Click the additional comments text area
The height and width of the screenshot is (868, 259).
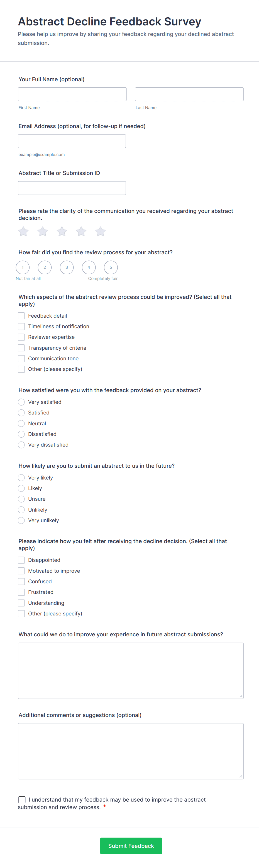[131, 750]
